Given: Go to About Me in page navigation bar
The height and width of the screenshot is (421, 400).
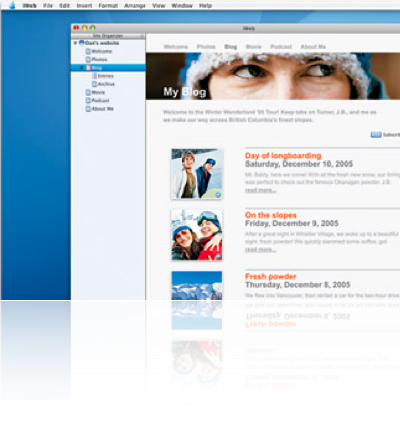Looking at the screenshot, I should click(313, 47).
